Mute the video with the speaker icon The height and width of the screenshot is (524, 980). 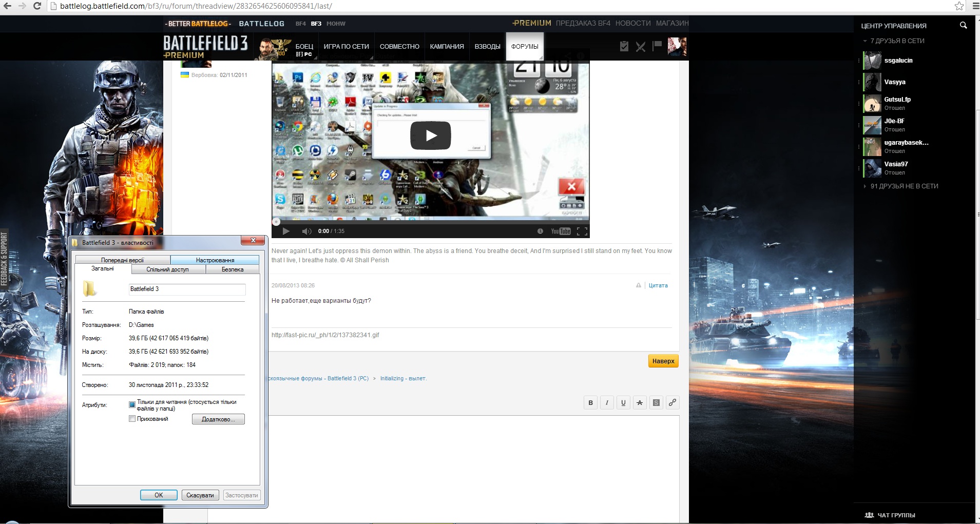point(306,231)
